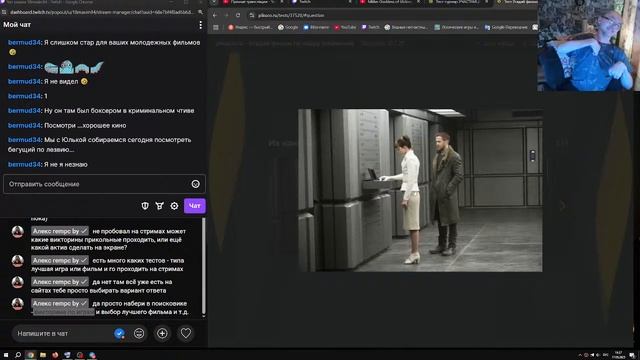Open the emoticon picker beside "Напишите в чат"
Viewport: 640px width, 360px height.
click(139, 333)
